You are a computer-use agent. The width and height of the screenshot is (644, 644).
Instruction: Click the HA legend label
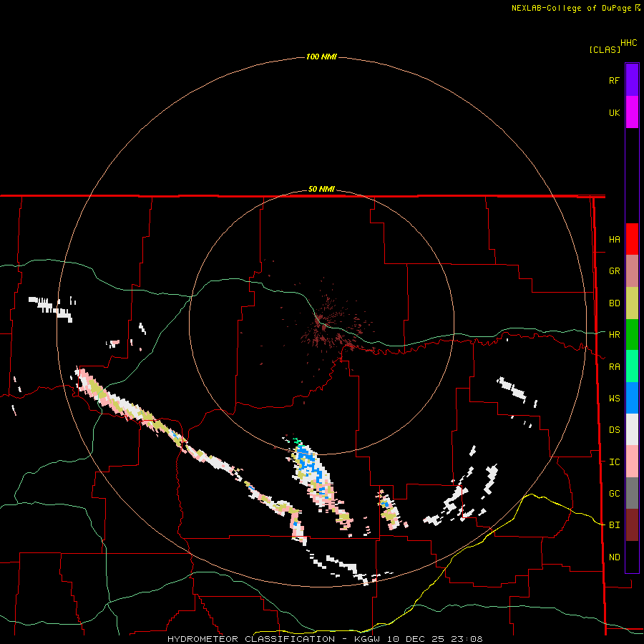point(614,239)
